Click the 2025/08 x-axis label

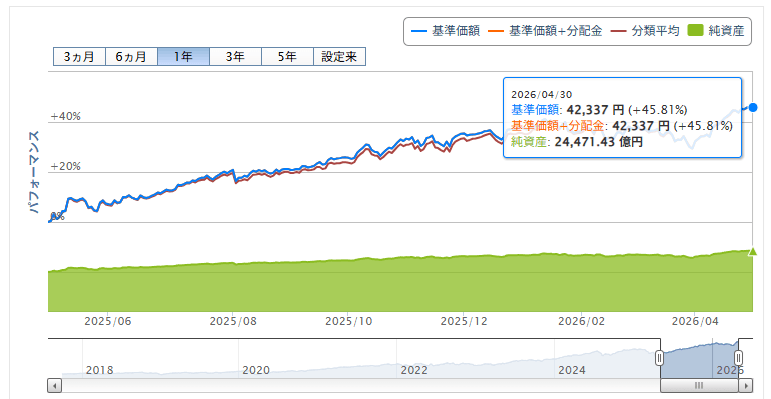point(233,322)
